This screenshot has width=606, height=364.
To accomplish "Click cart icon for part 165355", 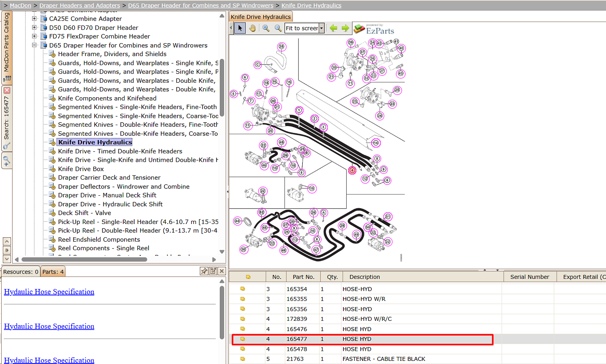I will click(x=243, y=299).
